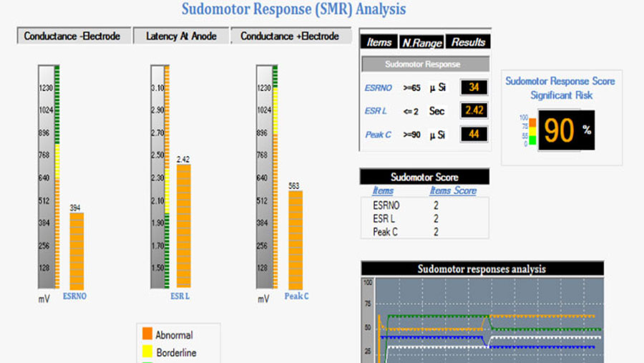Click the Items link in Sudomotor Score
This screenshot has width=644, height=363.
[383, 190]
